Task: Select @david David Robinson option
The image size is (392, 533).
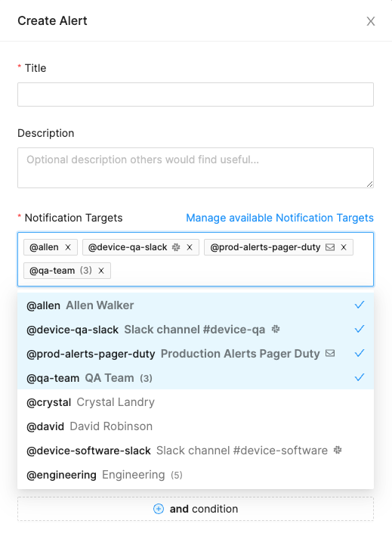Action: point(196,426)
